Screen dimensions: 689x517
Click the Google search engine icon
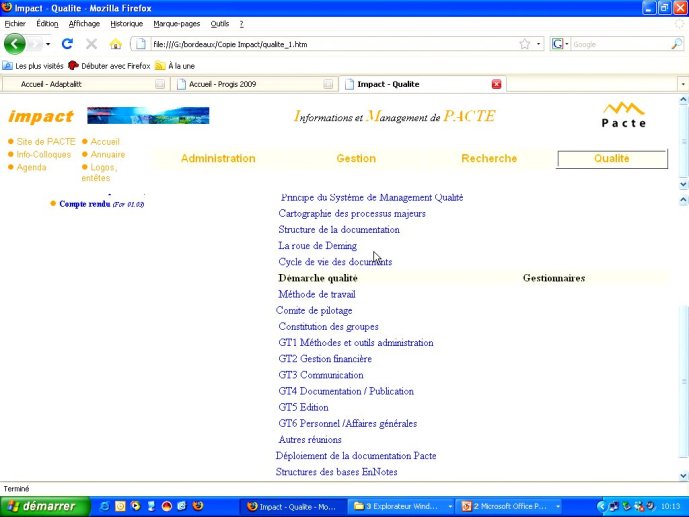point(558,44)
